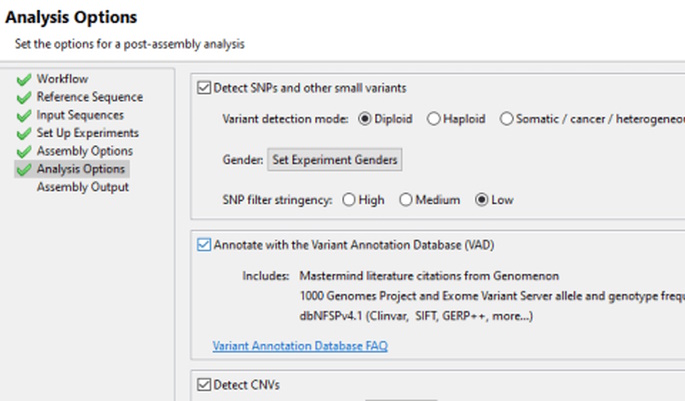
Task: Select Haploid variant detection mode
Action: (x=433, y=119)
